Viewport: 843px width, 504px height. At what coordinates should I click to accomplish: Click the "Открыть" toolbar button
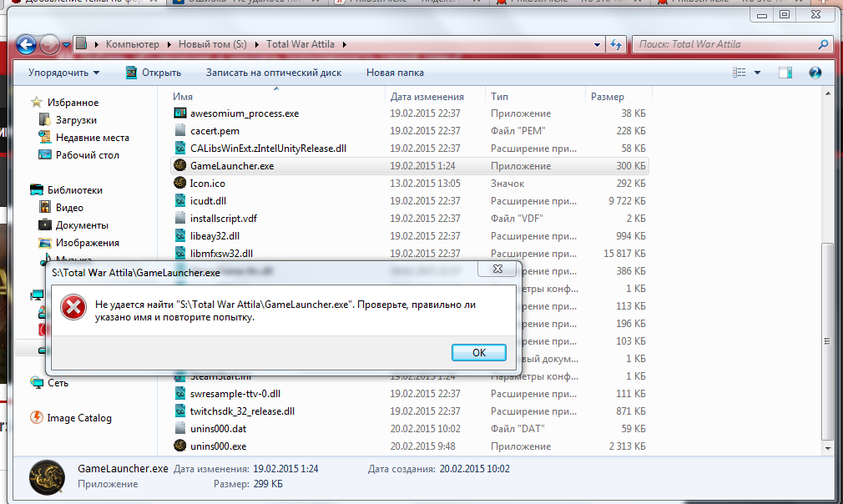[x=154, y=73]
